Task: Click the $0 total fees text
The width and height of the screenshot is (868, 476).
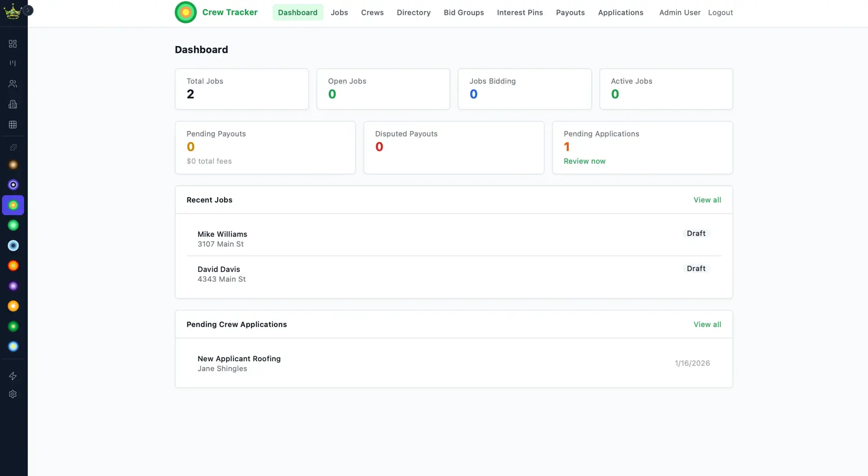Action: tap(209, 161)
